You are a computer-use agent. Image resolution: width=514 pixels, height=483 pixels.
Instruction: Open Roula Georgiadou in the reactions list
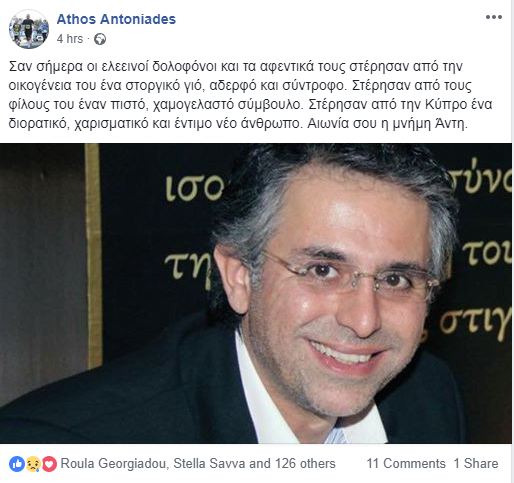tap(113, 464)
